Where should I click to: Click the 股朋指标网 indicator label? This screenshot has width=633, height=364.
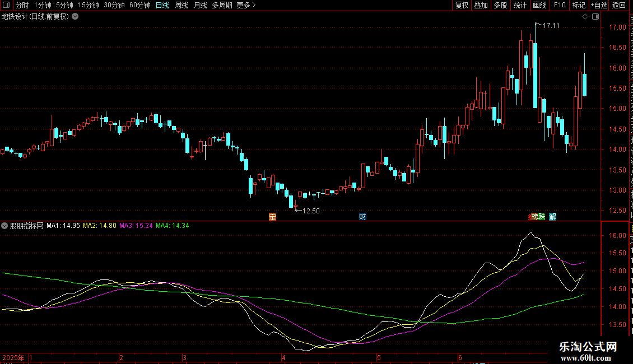tap(27, 226)
